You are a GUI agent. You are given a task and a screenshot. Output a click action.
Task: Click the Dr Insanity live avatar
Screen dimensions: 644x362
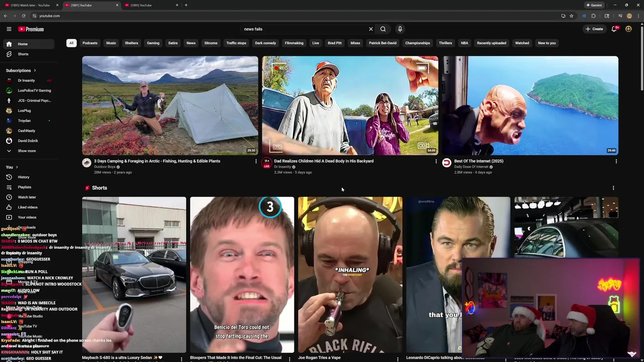tap(267, 163)
